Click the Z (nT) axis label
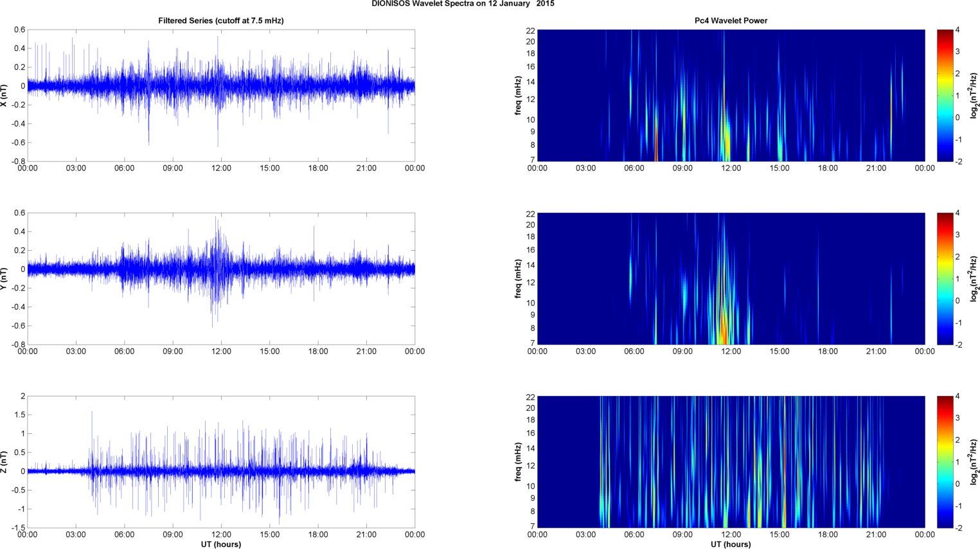The width and height of the screenshot is (980, 549). tap(4, 462)
